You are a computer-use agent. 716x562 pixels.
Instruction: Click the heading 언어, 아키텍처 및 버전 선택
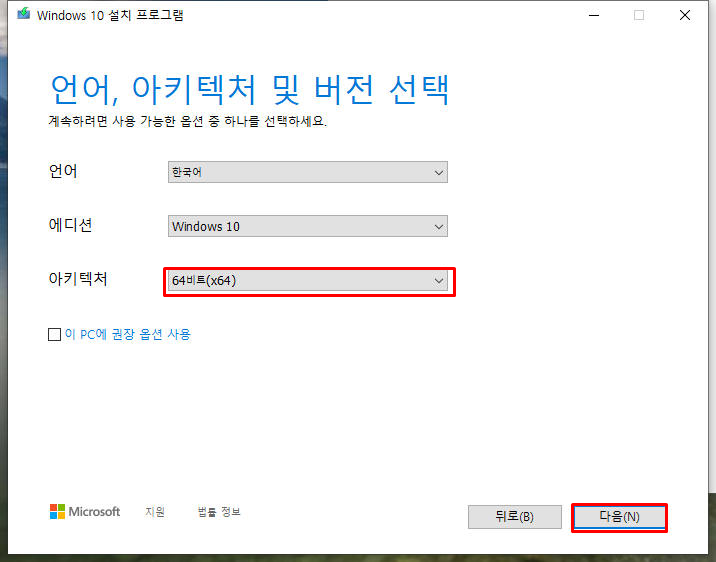[250, 89]
